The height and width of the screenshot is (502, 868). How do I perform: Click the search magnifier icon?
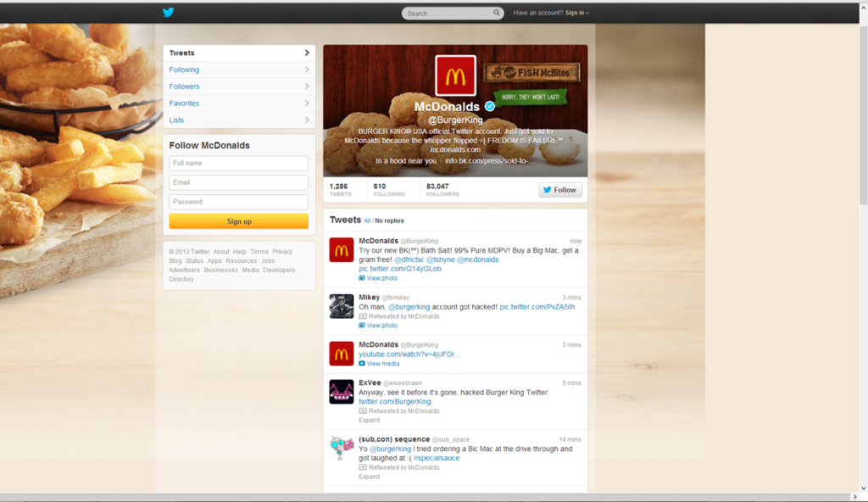coord(497,13)
